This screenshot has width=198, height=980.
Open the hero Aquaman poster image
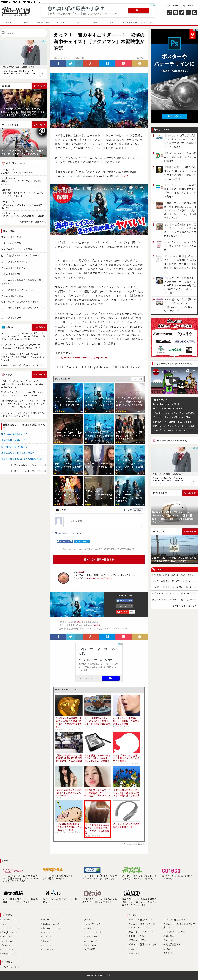(99, 100)
